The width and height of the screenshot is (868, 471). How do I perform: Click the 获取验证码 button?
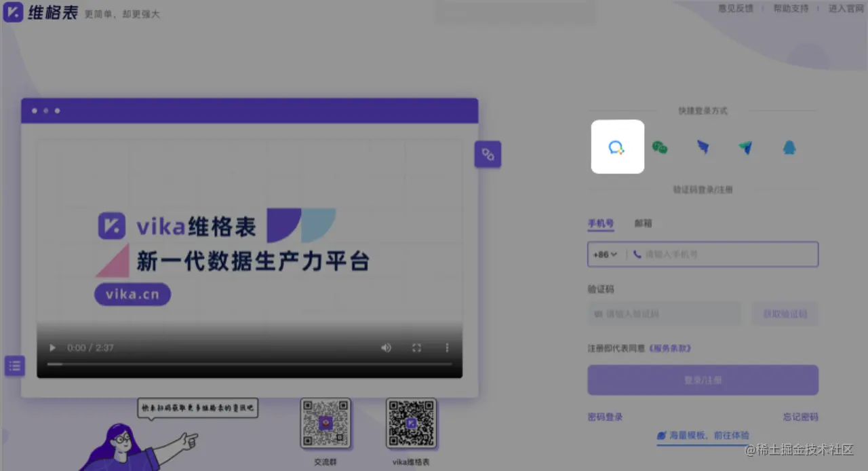point(785,314)
